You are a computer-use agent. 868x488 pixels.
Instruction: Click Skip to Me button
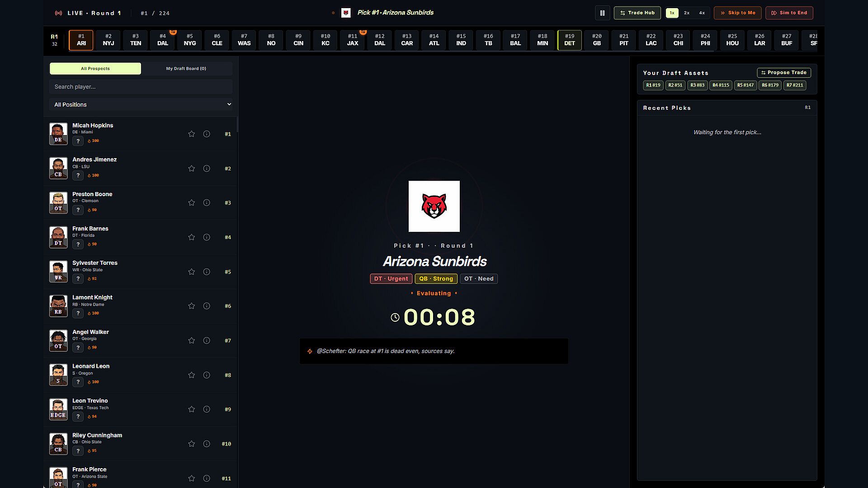click(x=737, y=13)
